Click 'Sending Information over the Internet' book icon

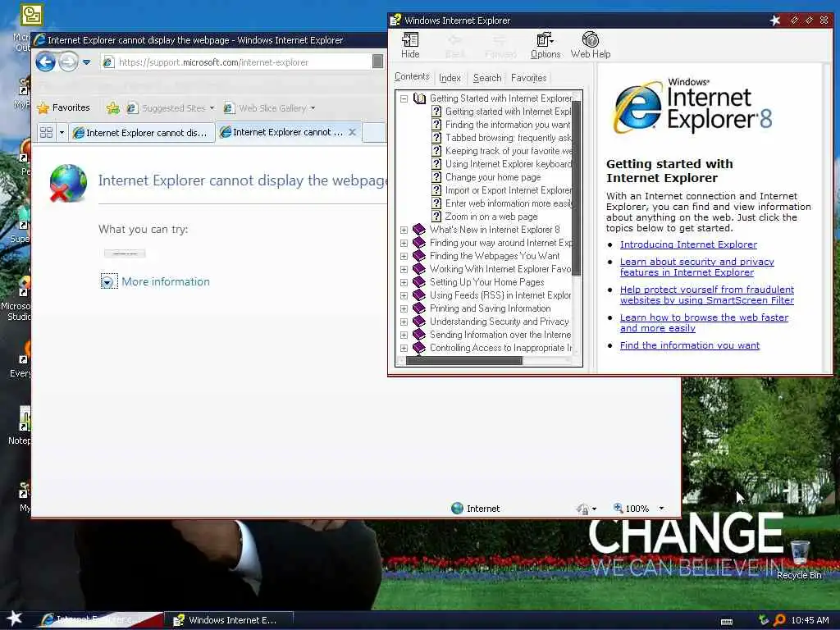point(419,335)
